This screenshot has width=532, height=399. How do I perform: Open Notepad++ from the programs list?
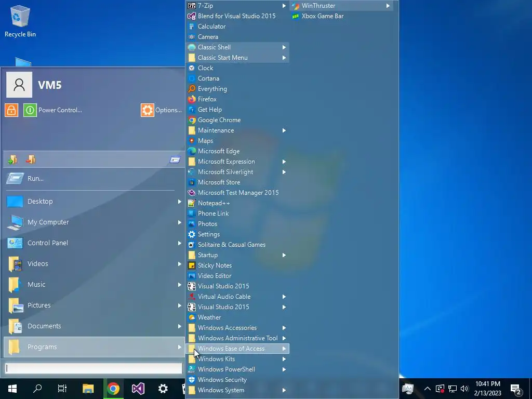click(237, 203)
